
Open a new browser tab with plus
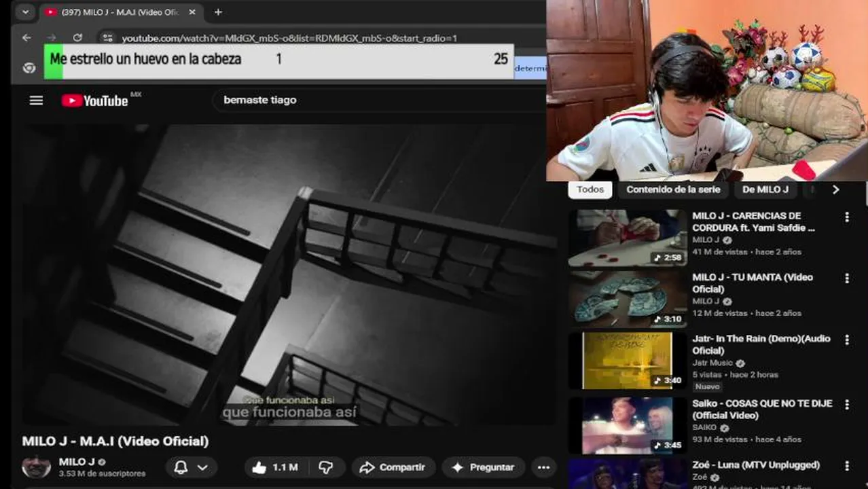(x=218, y=12)
